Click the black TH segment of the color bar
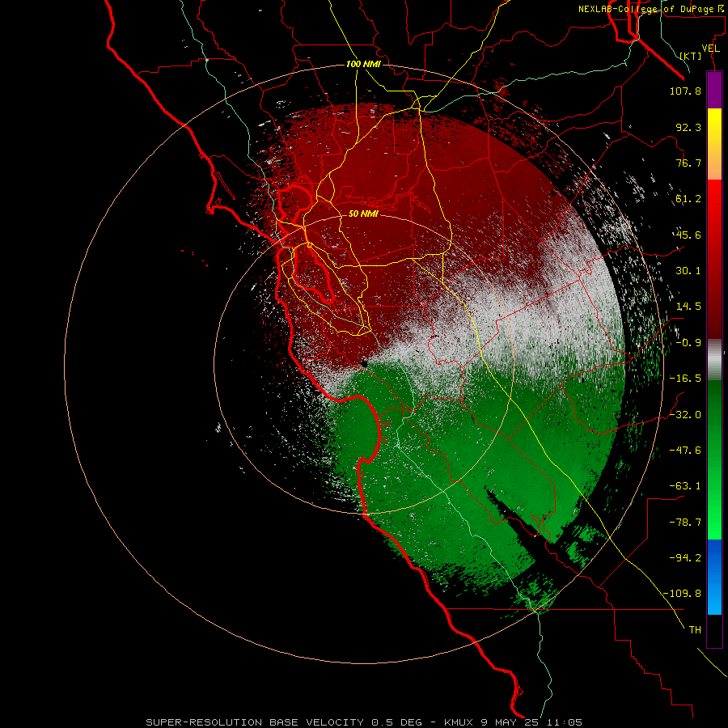 [x=714, y=630]
